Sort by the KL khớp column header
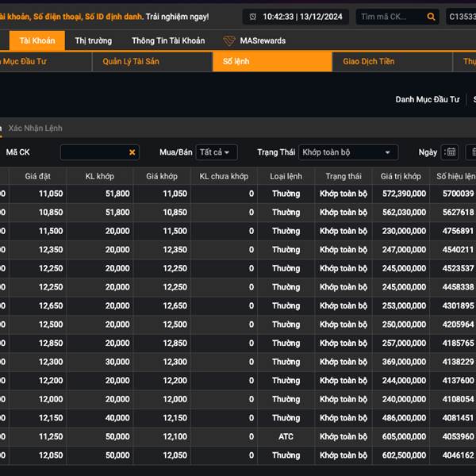The image size is (476, 476). pos(100,176)
